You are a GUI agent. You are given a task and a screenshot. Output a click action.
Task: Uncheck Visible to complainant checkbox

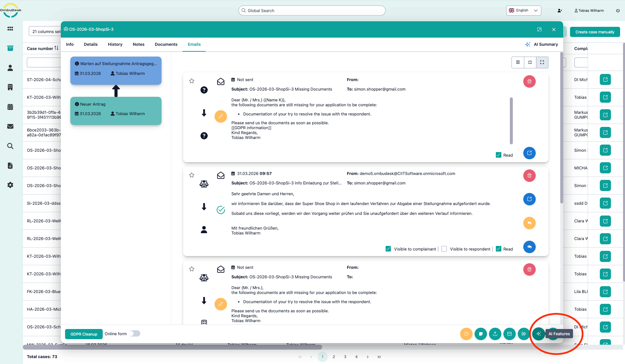click(x=388, y=249)
